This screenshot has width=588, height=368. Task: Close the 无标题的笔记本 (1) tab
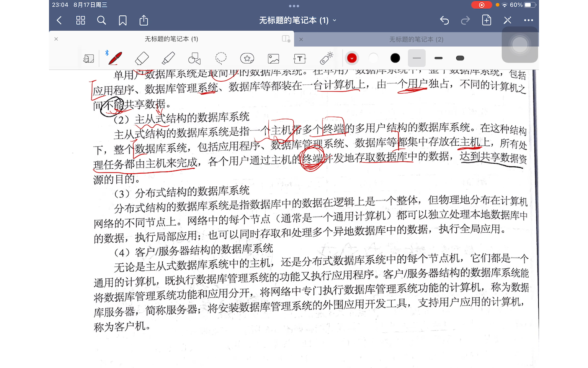point(56,39)
